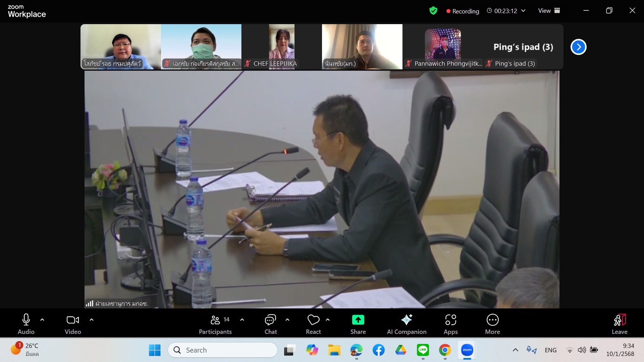Leave the meeting
Image resolution: width=644 pixels, height=362 pixels.
pos(619,324)
